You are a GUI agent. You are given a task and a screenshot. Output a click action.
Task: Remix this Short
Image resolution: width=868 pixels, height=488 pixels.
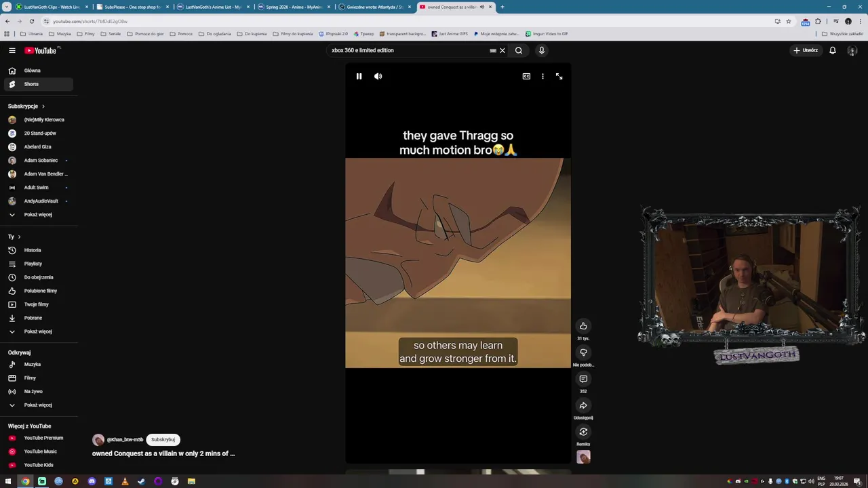pyautogui.click(x=583, y=432)
